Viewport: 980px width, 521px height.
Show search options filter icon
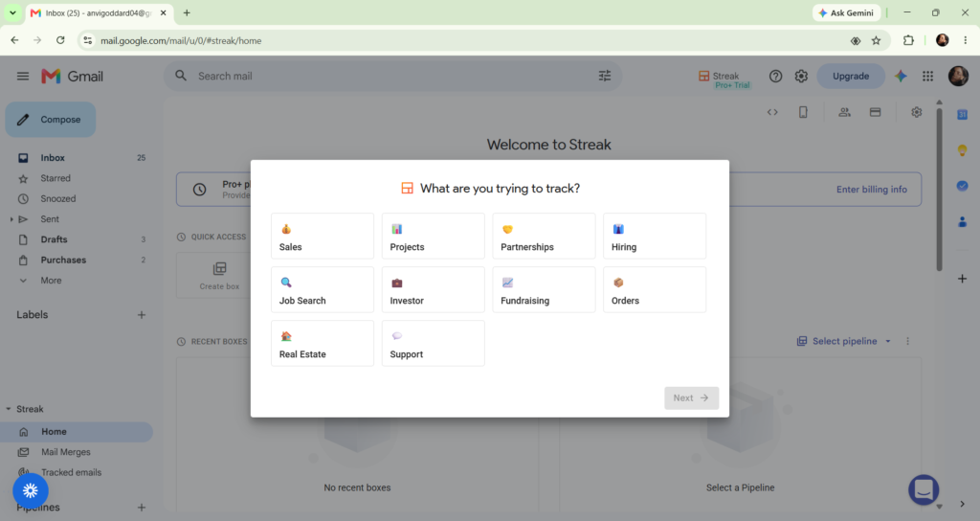605,76
